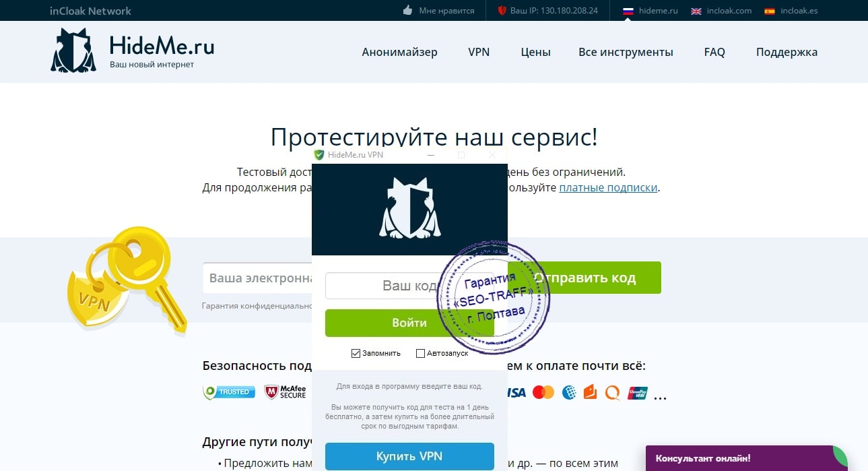The height and width of the screenshot is (471, 868).
Task: Click the UnionPay payment icon
Action: (637, 392)
